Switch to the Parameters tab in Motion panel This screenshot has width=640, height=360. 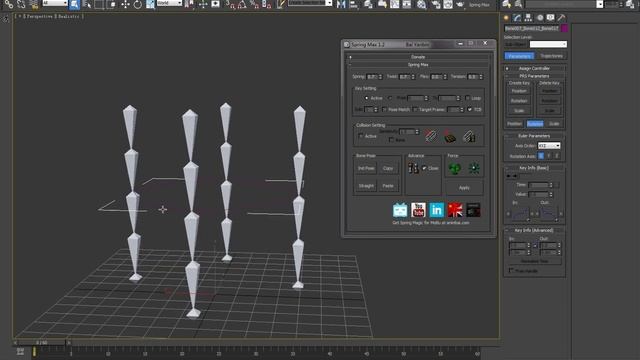519,56
